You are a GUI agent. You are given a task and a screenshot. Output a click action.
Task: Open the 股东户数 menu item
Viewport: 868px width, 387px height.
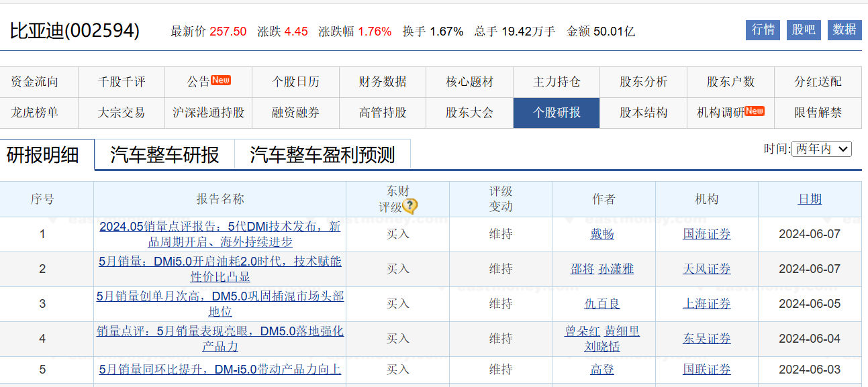click(x=730, y=82)
